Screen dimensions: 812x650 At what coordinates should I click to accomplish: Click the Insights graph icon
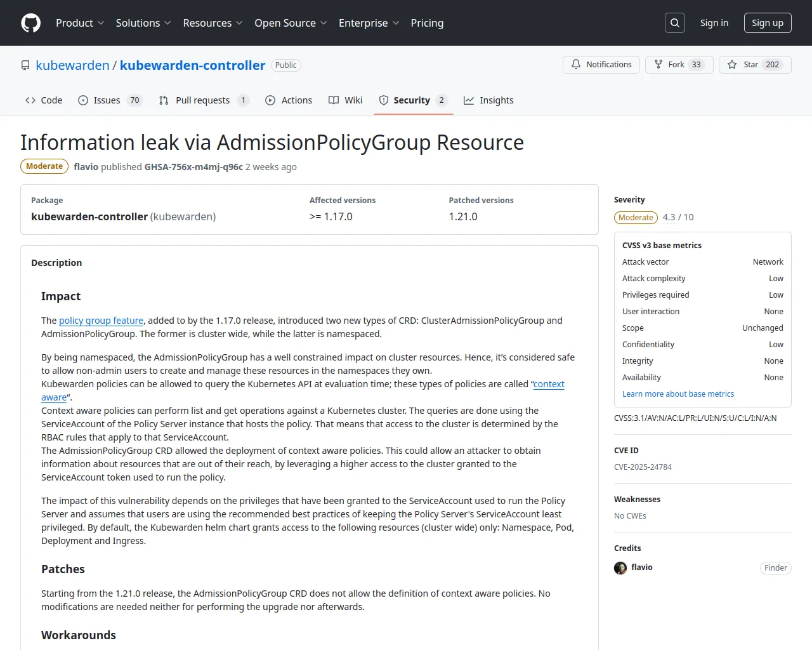coord(469,100)
